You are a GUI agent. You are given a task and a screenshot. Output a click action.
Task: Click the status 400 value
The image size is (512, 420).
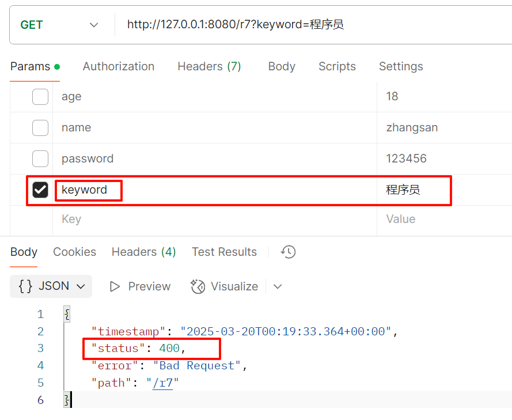tap(169, 349)
